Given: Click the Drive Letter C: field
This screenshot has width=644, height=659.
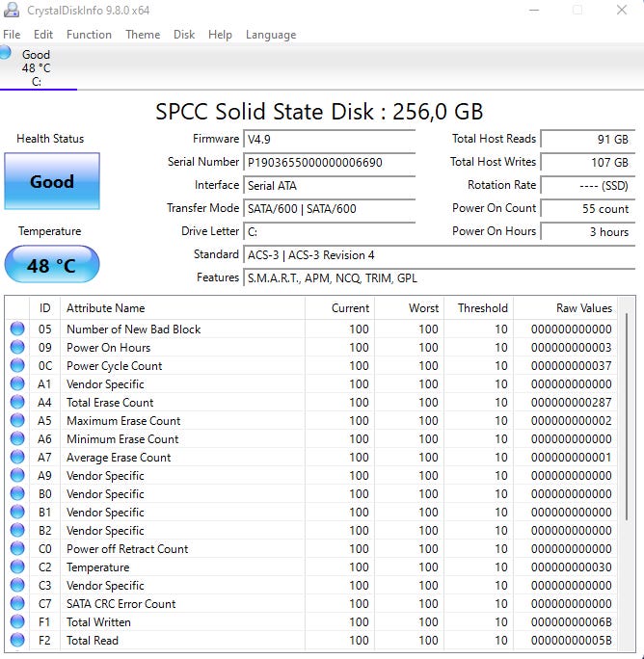Looking at the screenshot, I should tap(330, 231).
